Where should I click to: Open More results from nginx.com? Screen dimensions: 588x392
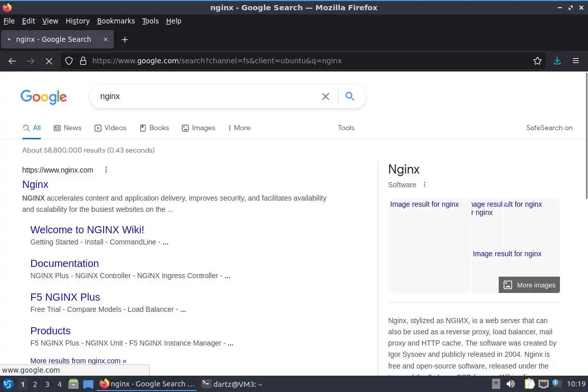[79, 361]
